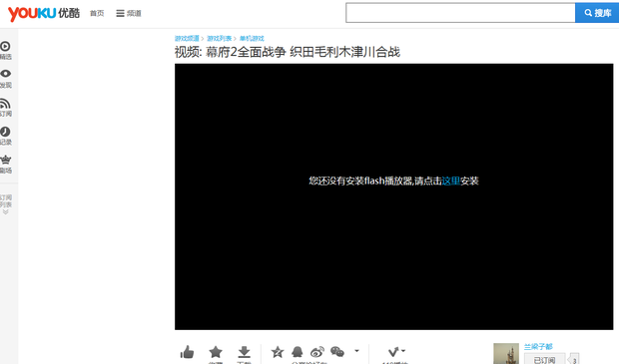Like the video with thumbs-up icon
619x364 pixels.
187,352
